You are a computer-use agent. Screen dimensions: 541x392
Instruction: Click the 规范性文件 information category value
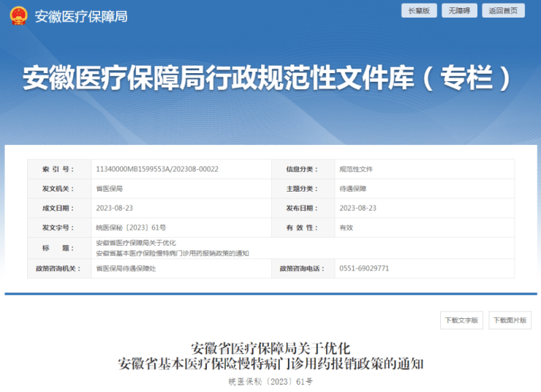click(356, 169)
